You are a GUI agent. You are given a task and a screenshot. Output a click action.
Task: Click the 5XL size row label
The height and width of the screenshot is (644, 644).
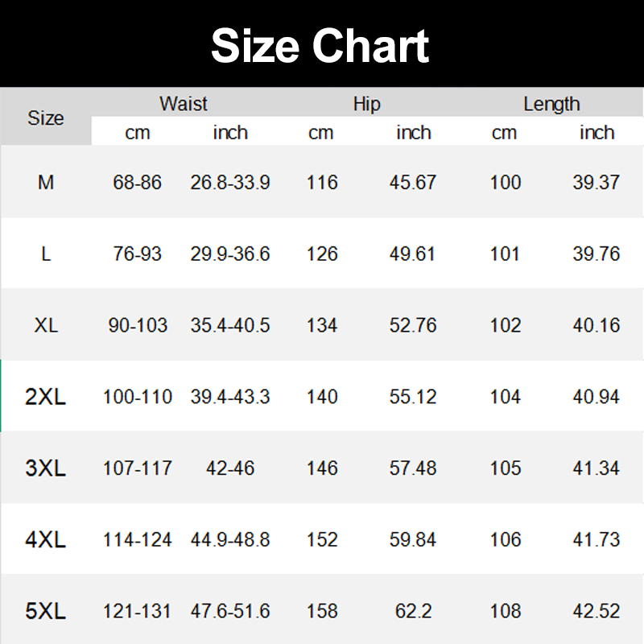[46, 611]
